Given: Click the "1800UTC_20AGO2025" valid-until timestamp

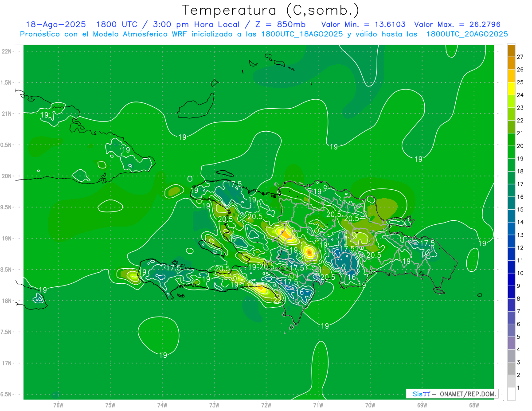Looking at the screenshot, I should click(x=467, y=34).
